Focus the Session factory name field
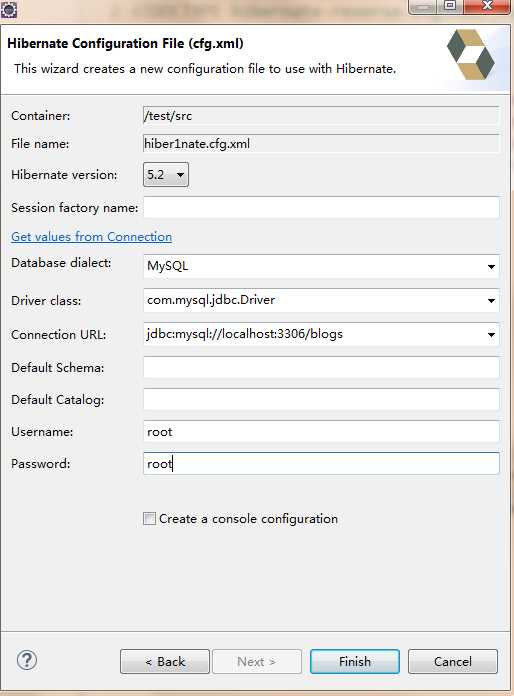This screenshot has width=514, height=696. (321, 207)
